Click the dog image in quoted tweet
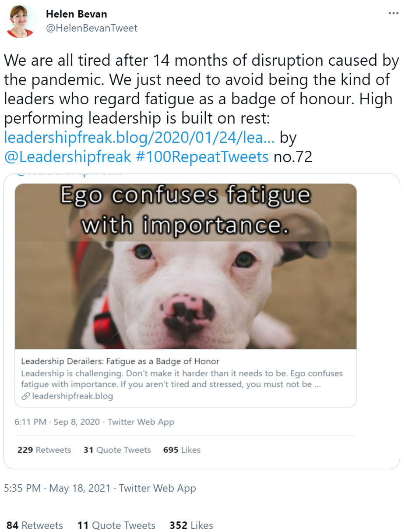The height and width of the screenshot is (532, 405). tap(186, 266)
